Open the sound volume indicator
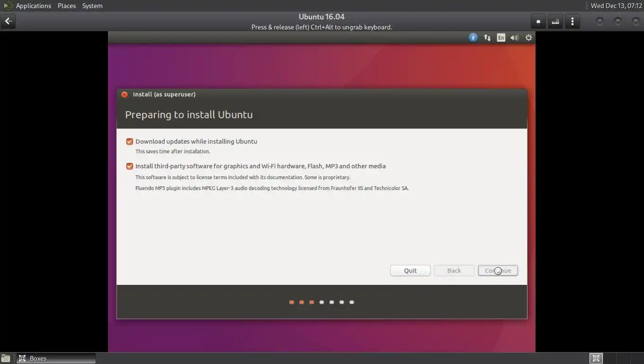Viewport: 644px width, 364px height. click(515, 37)
